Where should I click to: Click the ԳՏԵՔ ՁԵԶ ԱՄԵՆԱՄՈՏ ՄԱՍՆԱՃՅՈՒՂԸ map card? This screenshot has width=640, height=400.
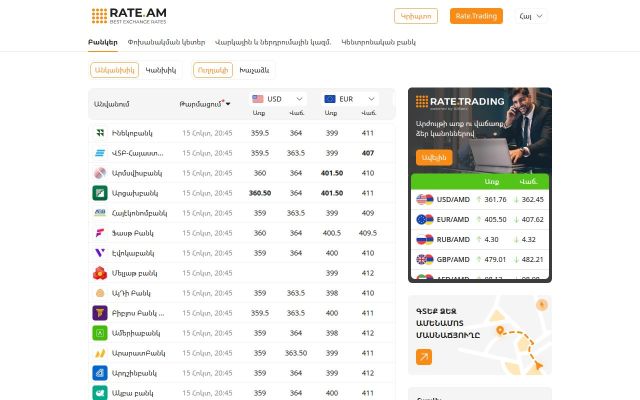pyautogui.click(x=480, y=335)
